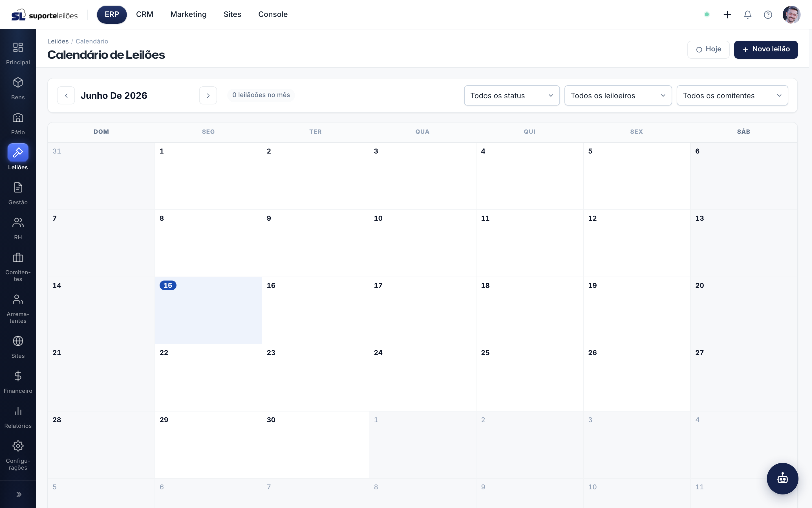812x508 pixels.
Task: Select day 31 of previous month
Action: click(101, 176)
